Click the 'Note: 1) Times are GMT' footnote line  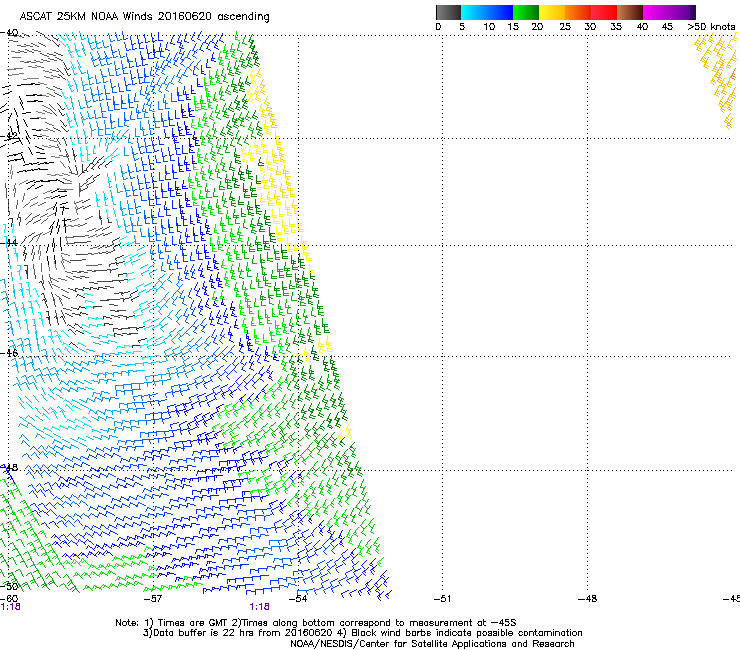click(316, 623)
